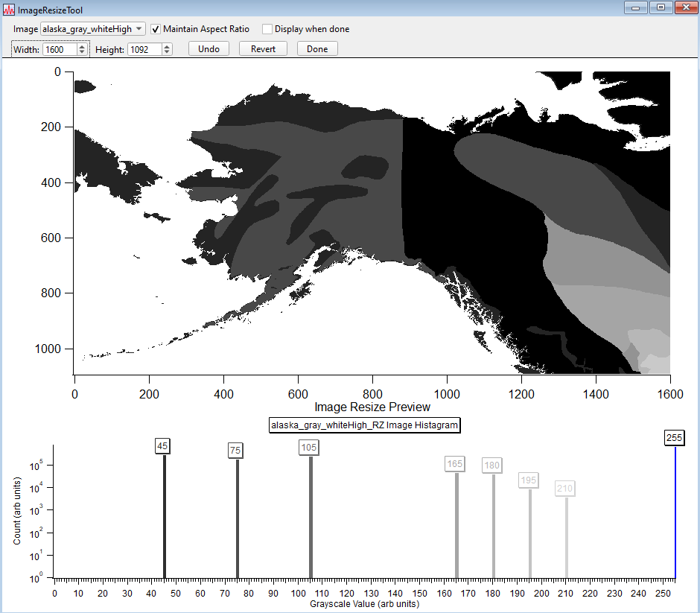
Task: Decrease Width using the down arrow
Action: 82,52
